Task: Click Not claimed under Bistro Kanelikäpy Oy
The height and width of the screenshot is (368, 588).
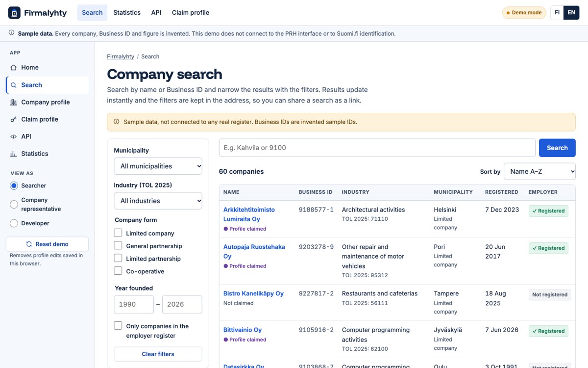Action: point(239,303)
